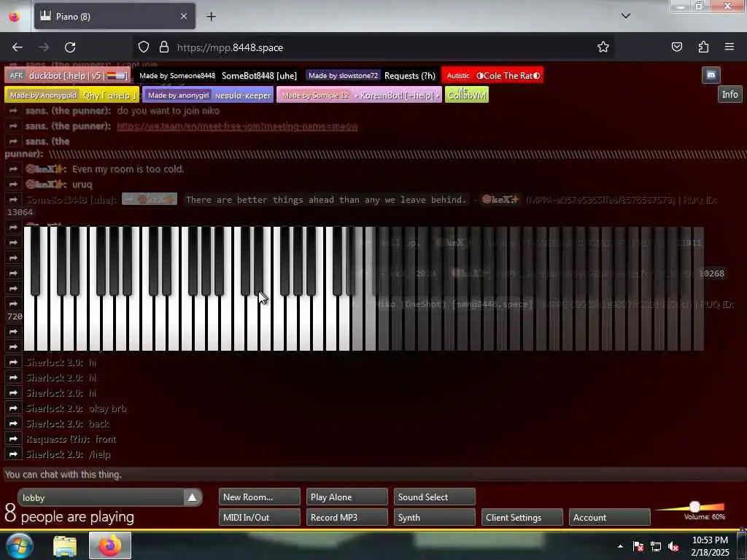747x560 pixels.
Task: Click the site security lock icon
Action: pos(164,47)
